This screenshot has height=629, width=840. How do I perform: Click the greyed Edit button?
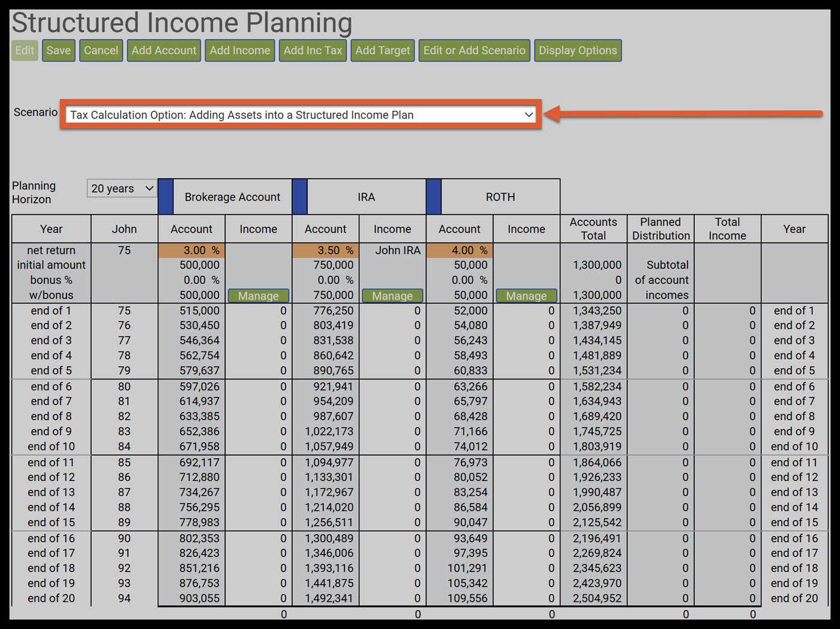pyautogui.click(x=25, y=50)
